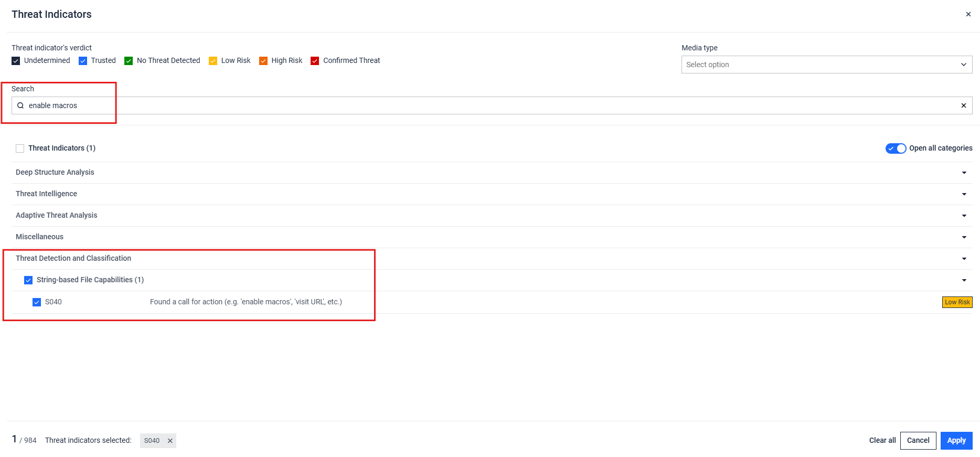Disable the Low Risk verdict checkbox
The image size is (980, 457).
pyautogui.click(x=213, y=61)
